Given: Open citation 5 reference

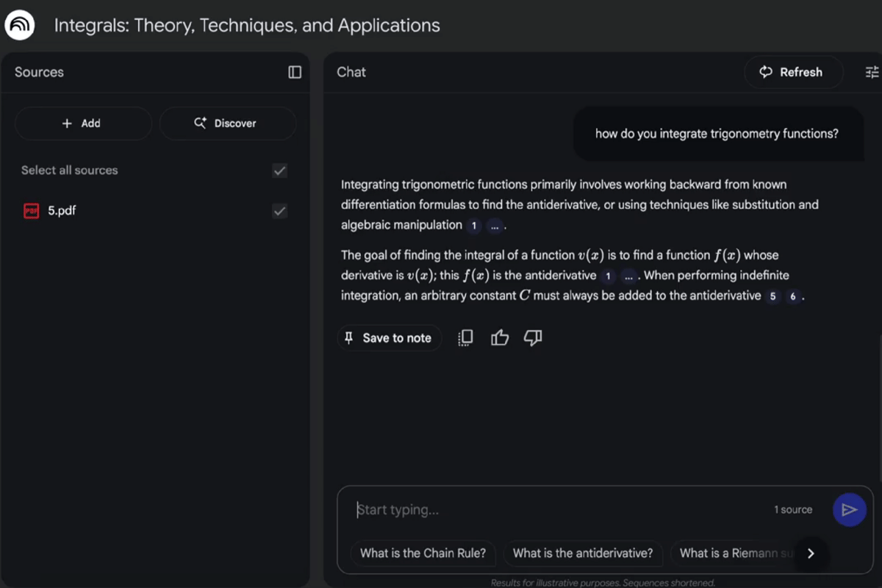Looking at the screenshot, I should [x=772, y=296].
